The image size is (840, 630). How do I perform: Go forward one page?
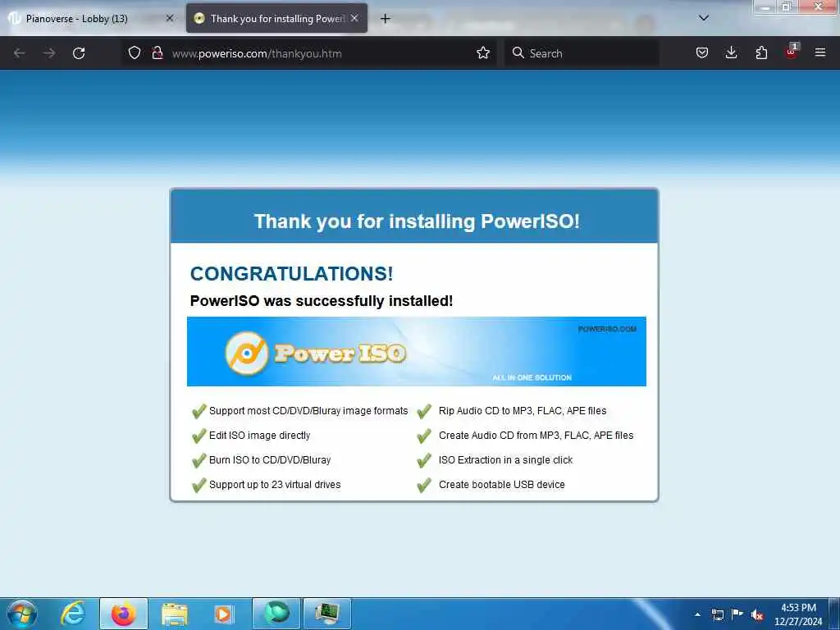(48, 53)
